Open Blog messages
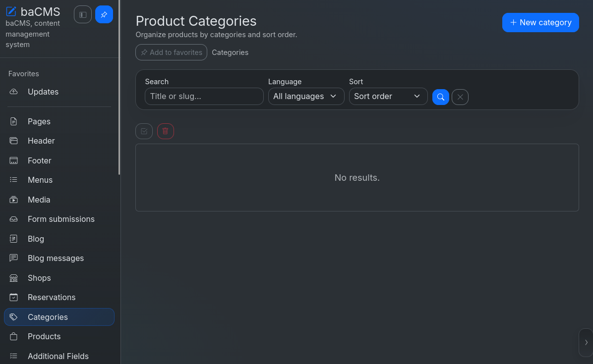The width and height of the screenshot is (593, 364). [x=56, y=259]
